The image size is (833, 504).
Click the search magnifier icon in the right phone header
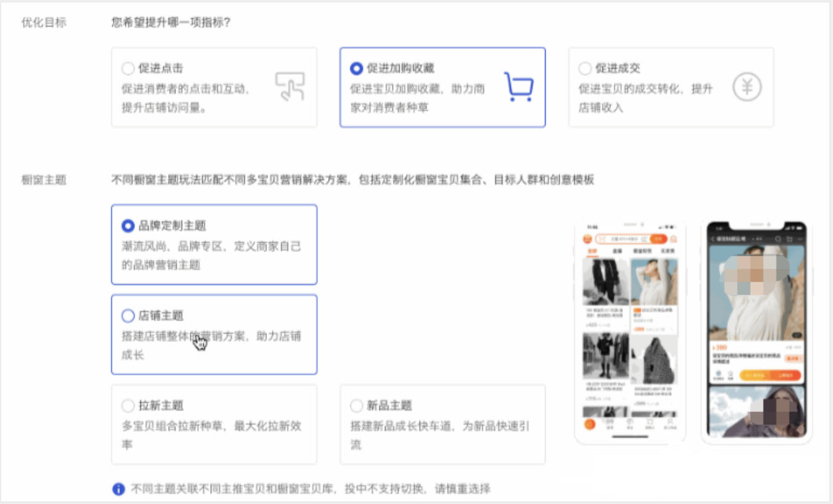pyautogui.click(x=778, y=239)
